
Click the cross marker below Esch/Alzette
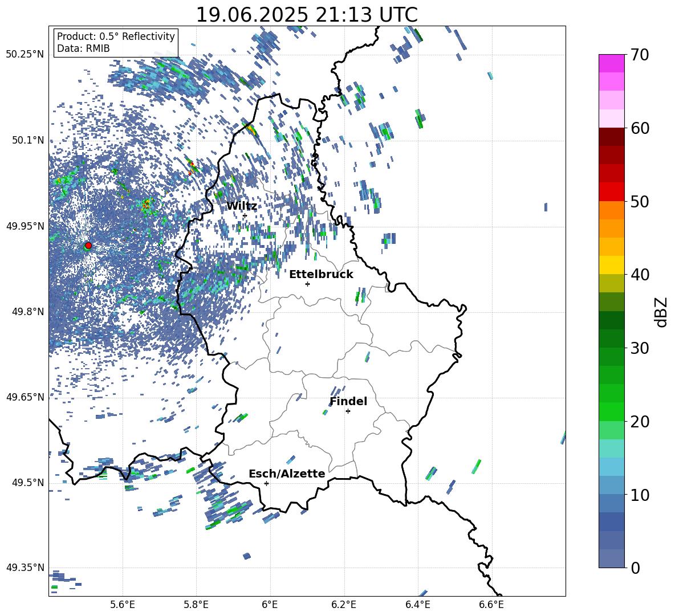(x=266, y=483)
